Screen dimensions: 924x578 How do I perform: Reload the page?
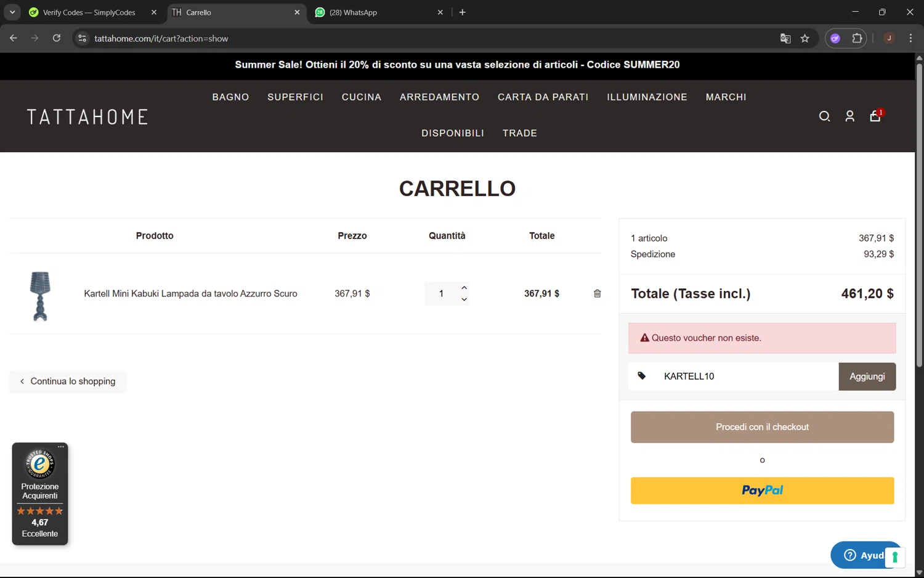(x=57, y=38)
